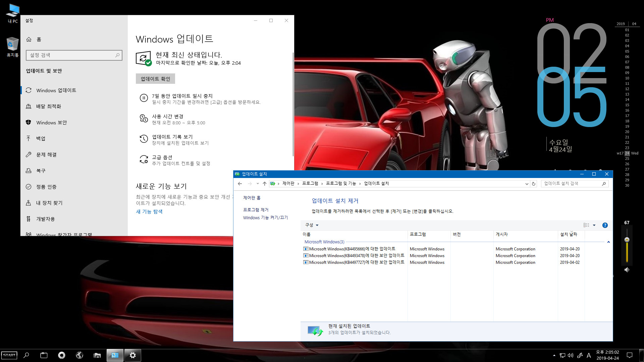644x362 pixels.
Task: Click the blue help icon
Action: point(605,225)
